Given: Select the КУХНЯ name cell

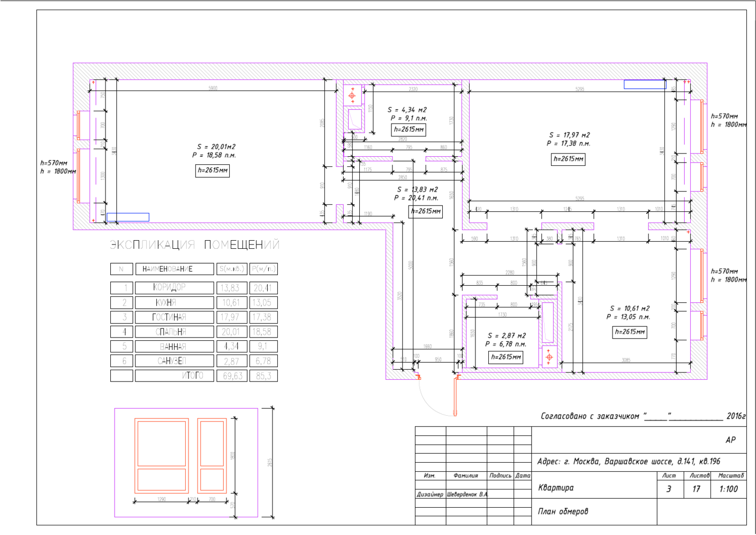Looking at the screenshot, I should 174,303.
